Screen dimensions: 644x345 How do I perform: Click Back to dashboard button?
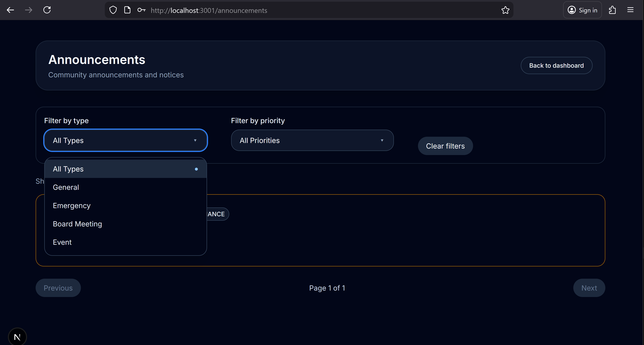[x=556, y=65]
